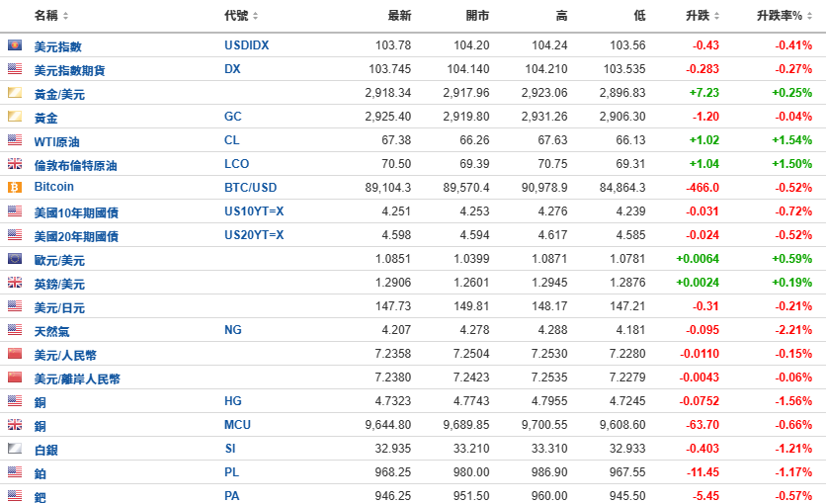Open the MCU copper symbol link
The height and width of the screenshot is (504, 826).
pyautogui.click(x=237, y=425)
